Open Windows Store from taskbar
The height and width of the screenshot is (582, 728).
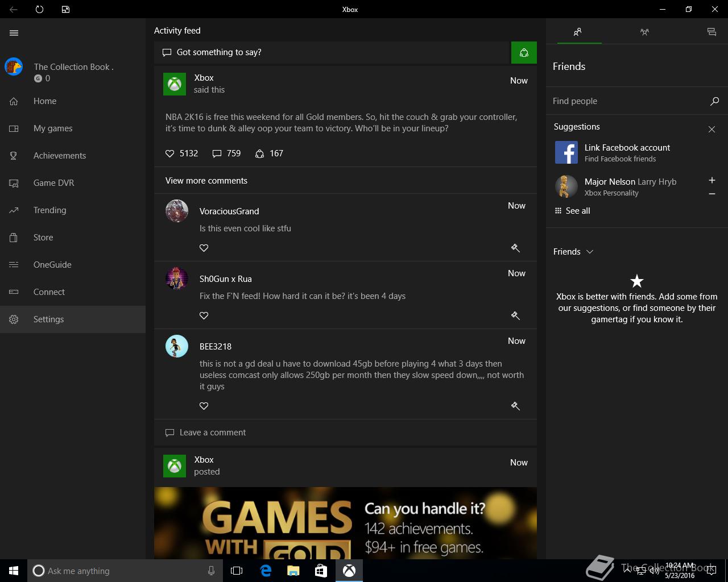pos(321,571)
